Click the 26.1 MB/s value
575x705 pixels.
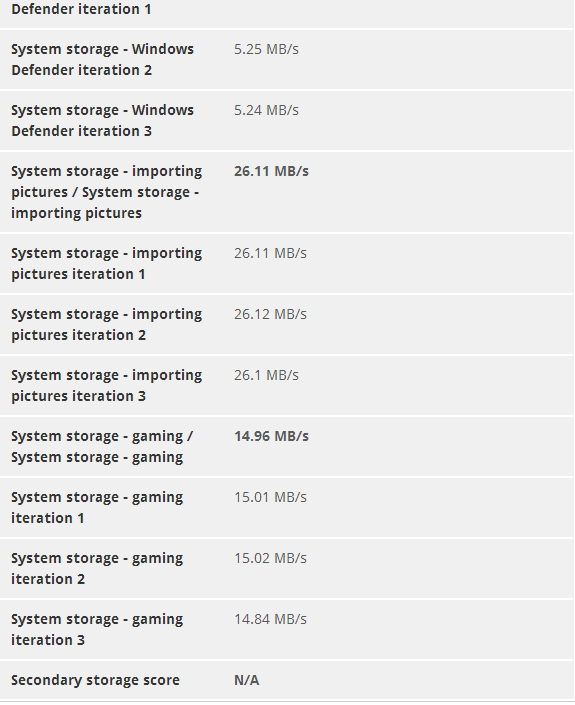[266, 375]
